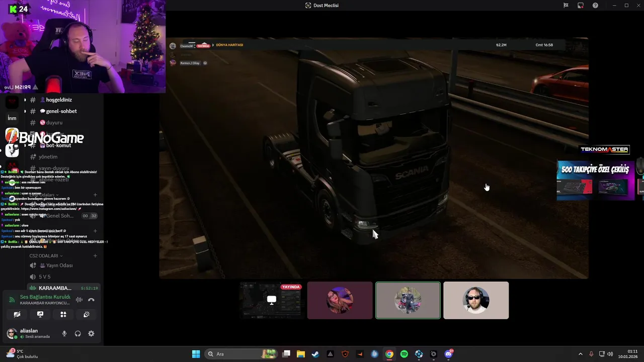Click the YAYINDA badge in stream header
Image resolution: width=644 pixels, height=362 pixels.
pos(203,45)
